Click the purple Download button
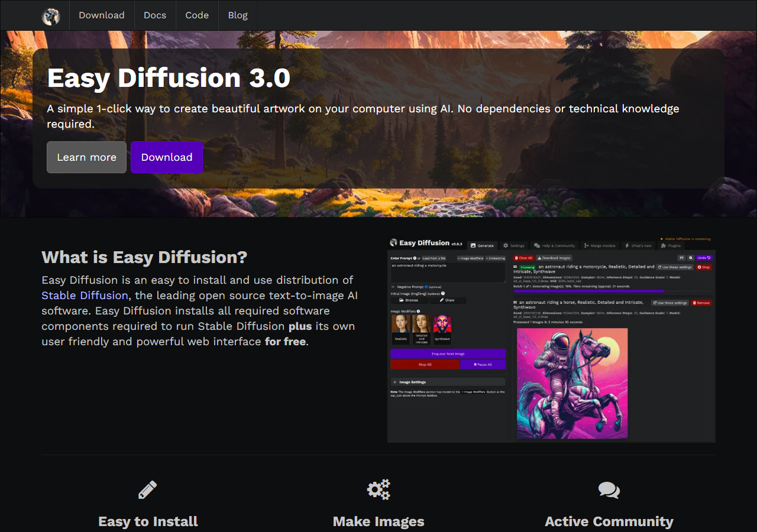The height and width of the screenshot is (532, 757). pos(167,157)
